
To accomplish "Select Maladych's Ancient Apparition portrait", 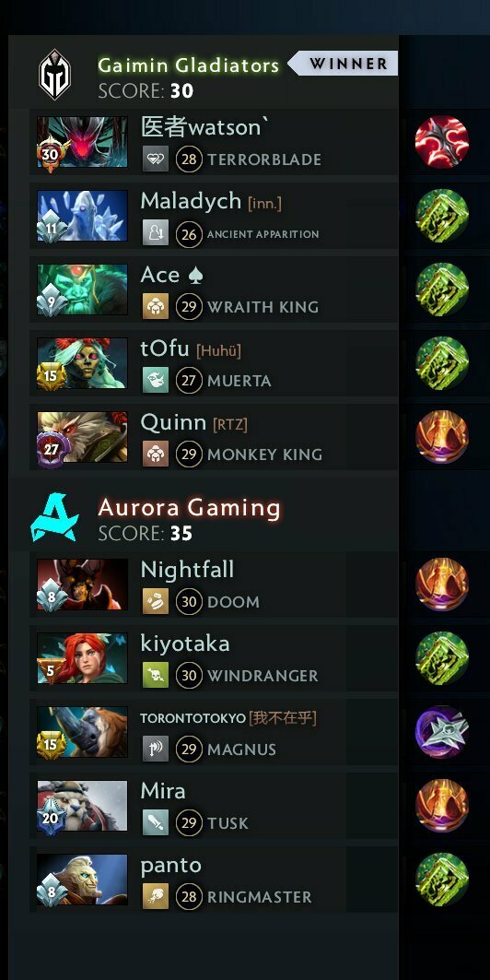I will [82, 216].
